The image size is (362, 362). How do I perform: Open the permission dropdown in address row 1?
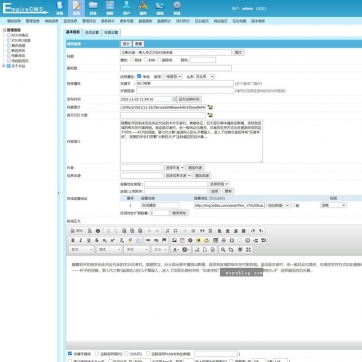pyautogui.click(x=333, y=205)
